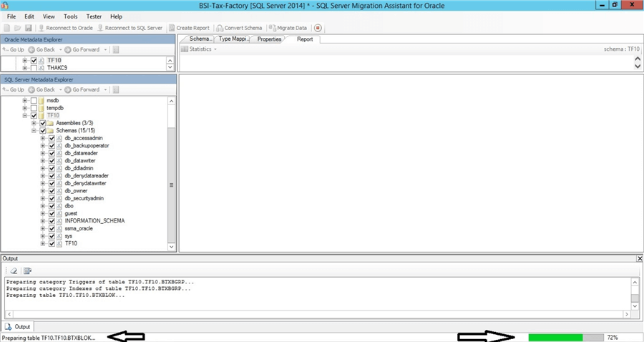The height and width of the screenshot is (342, 644).
Task: Click the filter icon in Oracle Metadata Explorer toolbar
Action: pyautogui.click(x=116, y=49)
